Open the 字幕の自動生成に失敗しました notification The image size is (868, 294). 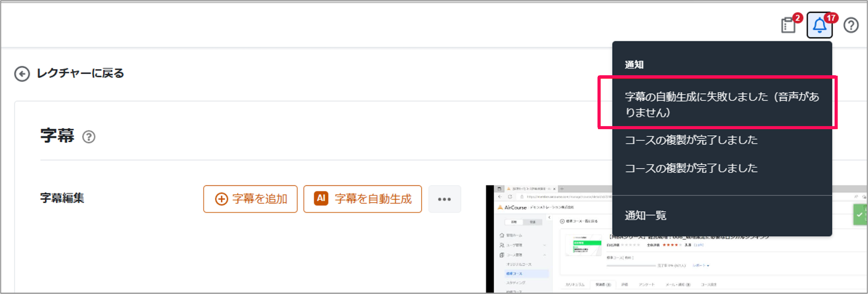(722, 104)
